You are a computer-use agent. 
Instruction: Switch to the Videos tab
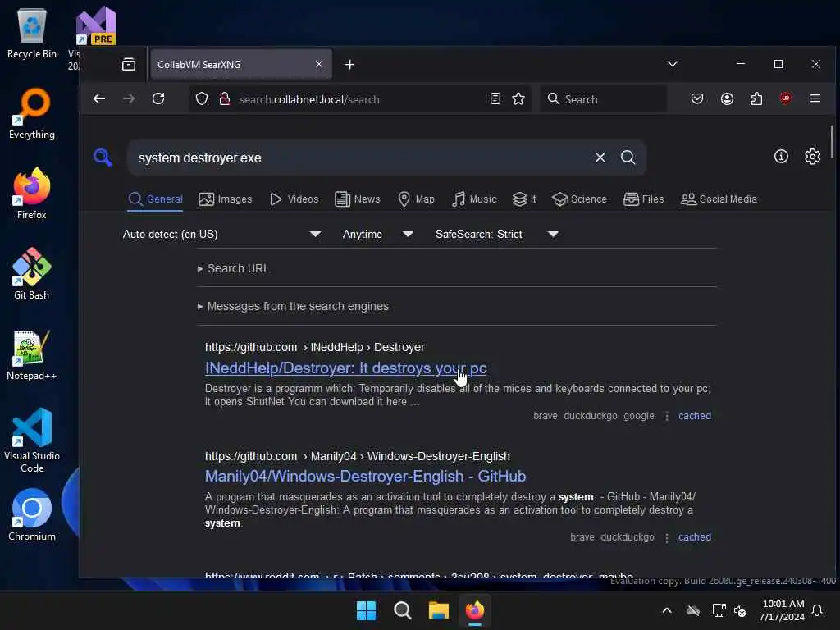click(x=294, y=199)
